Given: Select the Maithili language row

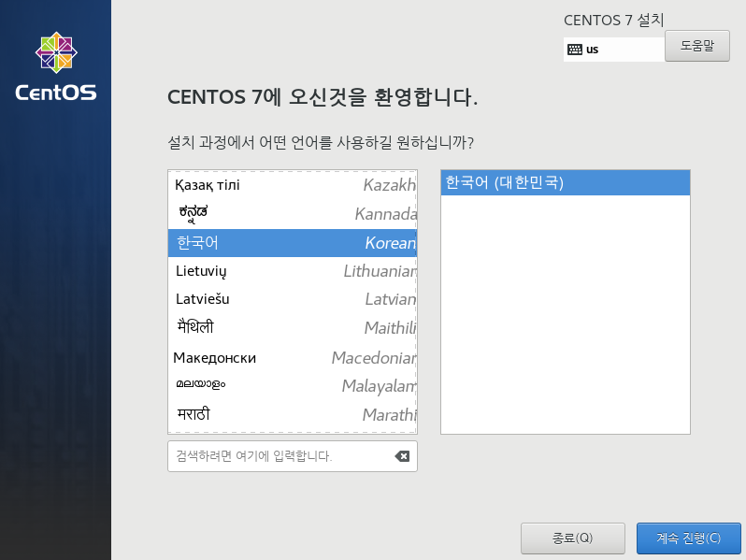Looking at the screenshot, I should point(292,328).
